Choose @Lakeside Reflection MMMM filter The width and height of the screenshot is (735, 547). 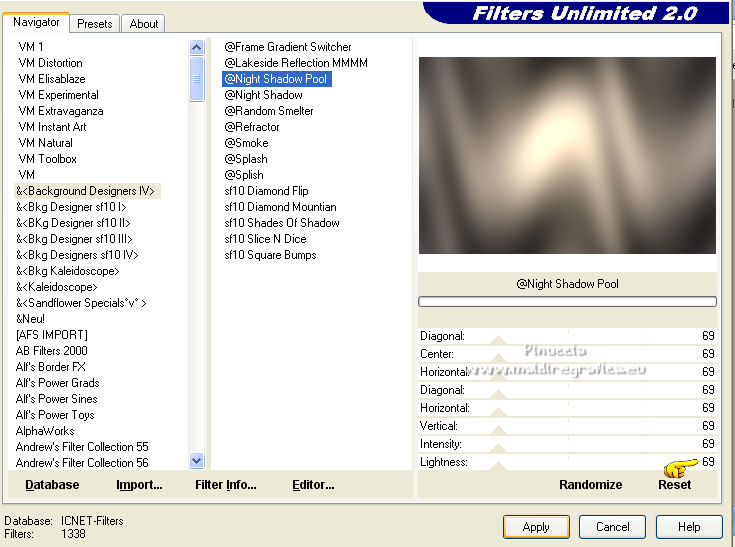tap(296, 63)
